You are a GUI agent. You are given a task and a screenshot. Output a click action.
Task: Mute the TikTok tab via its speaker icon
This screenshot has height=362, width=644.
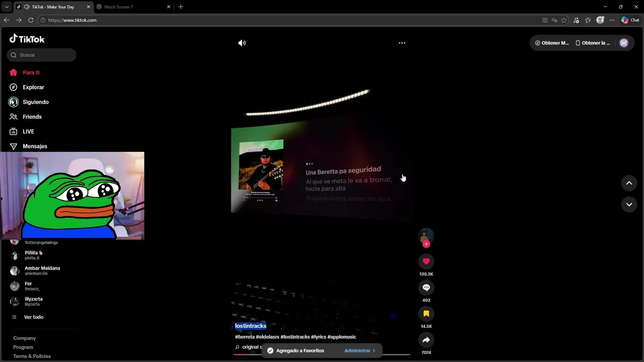click(x=26, y=7)
